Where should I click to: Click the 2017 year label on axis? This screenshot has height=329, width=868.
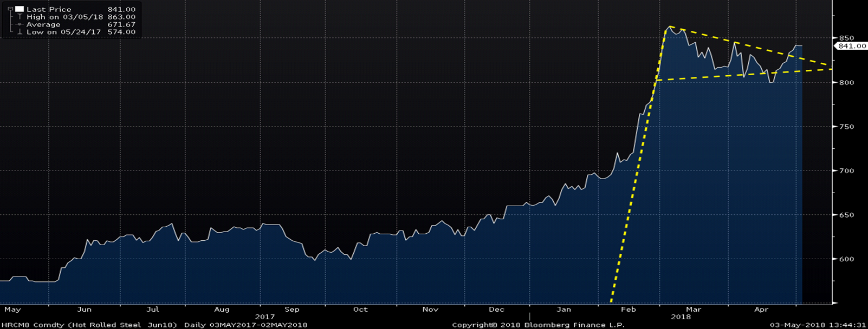coord(264,317)
